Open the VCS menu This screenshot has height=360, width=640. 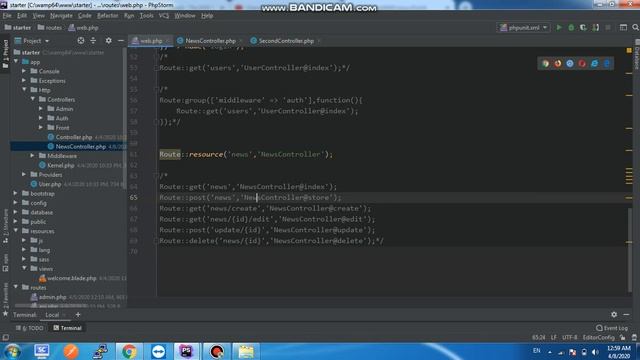[x=164, y=16]
